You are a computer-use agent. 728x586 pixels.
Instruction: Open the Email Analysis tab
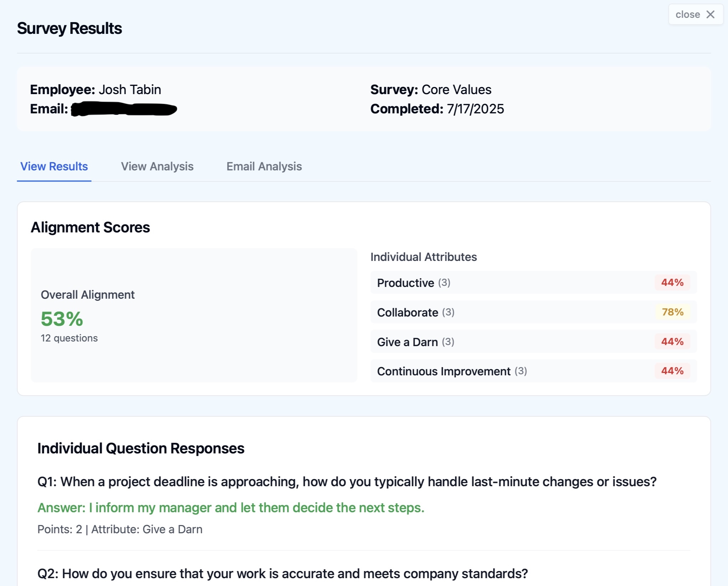[x=264, y=166]
